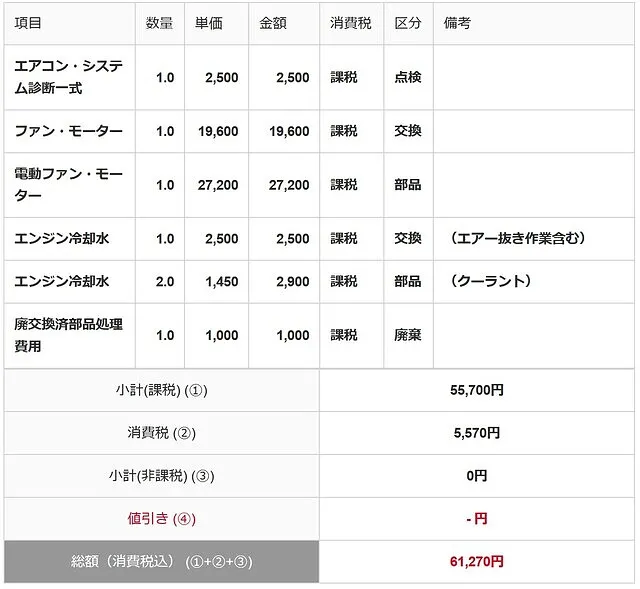Viewport: 640px width, 589px height.
Task: Click the 2.0 quantity cell
Action: [165, 282]
